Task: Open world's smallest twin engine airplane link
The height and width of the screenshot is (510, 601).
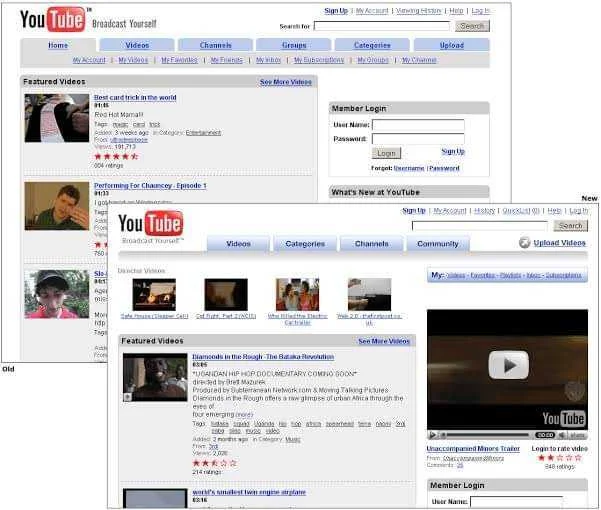Action: 249,492
